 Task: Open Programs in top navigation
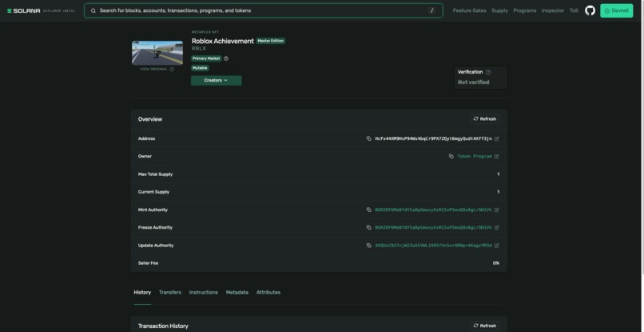tap(524, 10)
